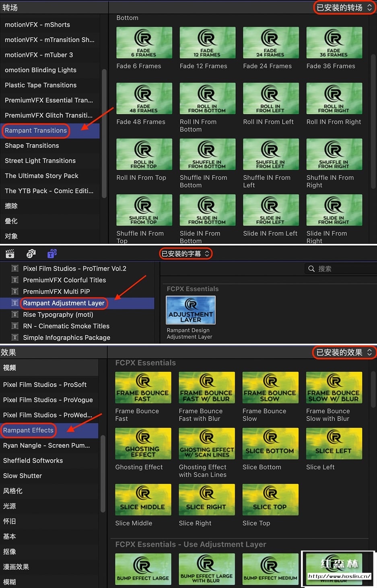Click the search magnifier icon
Image resolution: width=377 pixels, height=588 pixels.
tap(311, 268)
